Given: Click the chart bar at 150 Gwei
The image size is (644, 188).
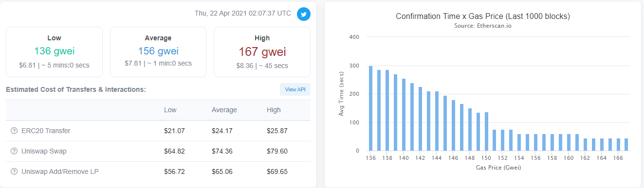Looking at the screenshot, I should pos(486,132).
